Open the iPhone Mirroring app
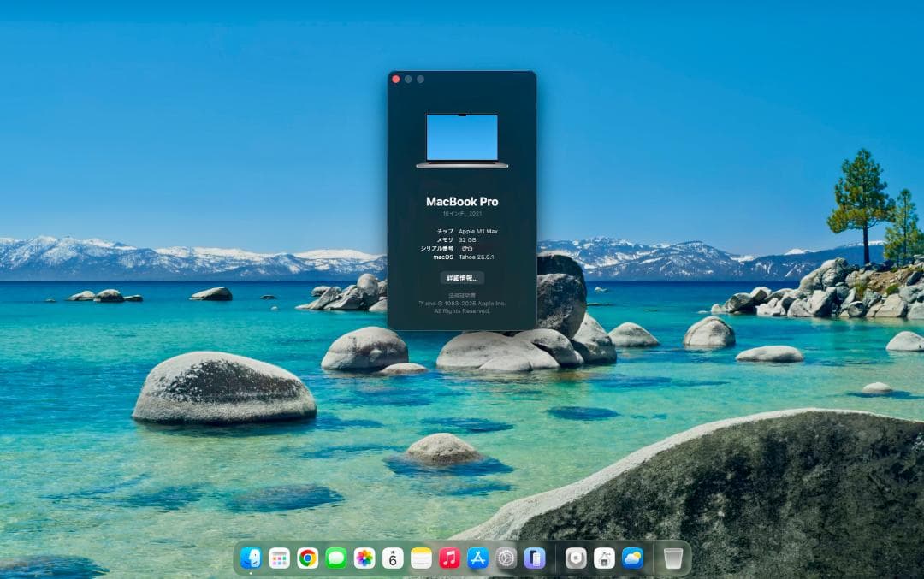 click(x=536, y=558)
